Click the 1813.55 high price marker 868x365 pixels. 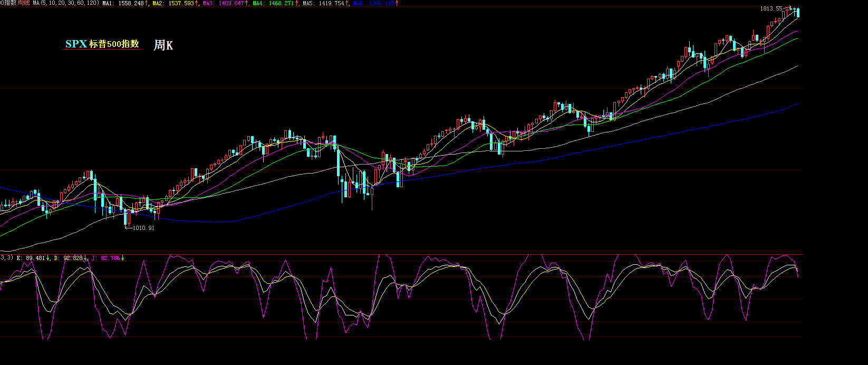[771, 9]
